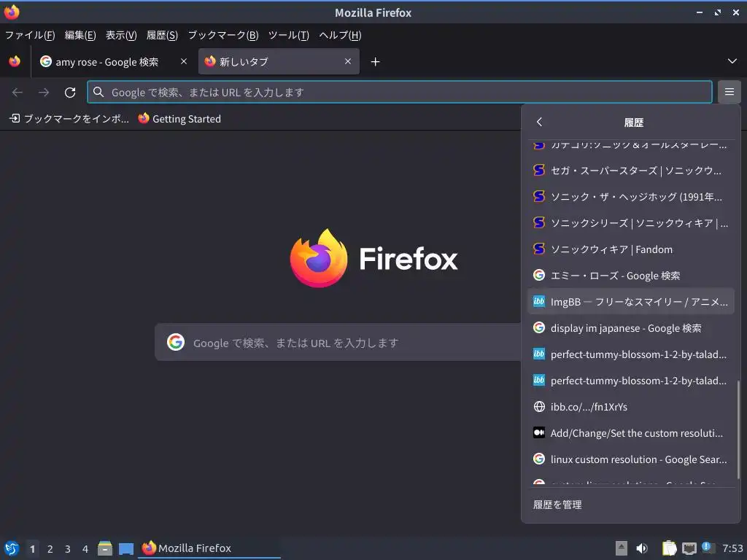
Task: Click the Fandom icon beside ソニックウィキア | Fandom
Action: (x=539, y=249)
